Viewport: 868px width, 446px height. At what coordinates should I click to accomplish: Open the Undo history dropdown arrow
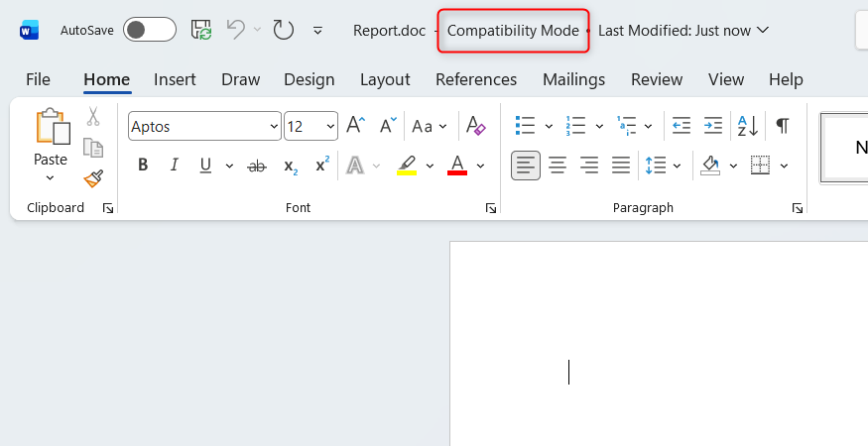(257, 30)
